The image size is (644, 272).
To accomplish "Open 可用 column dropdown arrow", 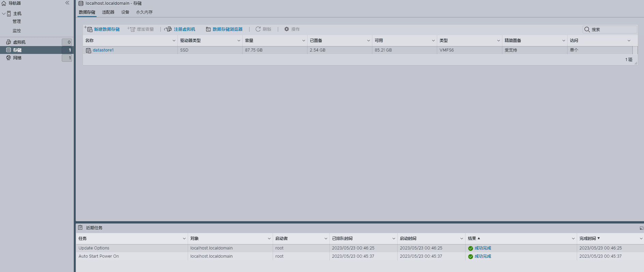I will [433, 41].
